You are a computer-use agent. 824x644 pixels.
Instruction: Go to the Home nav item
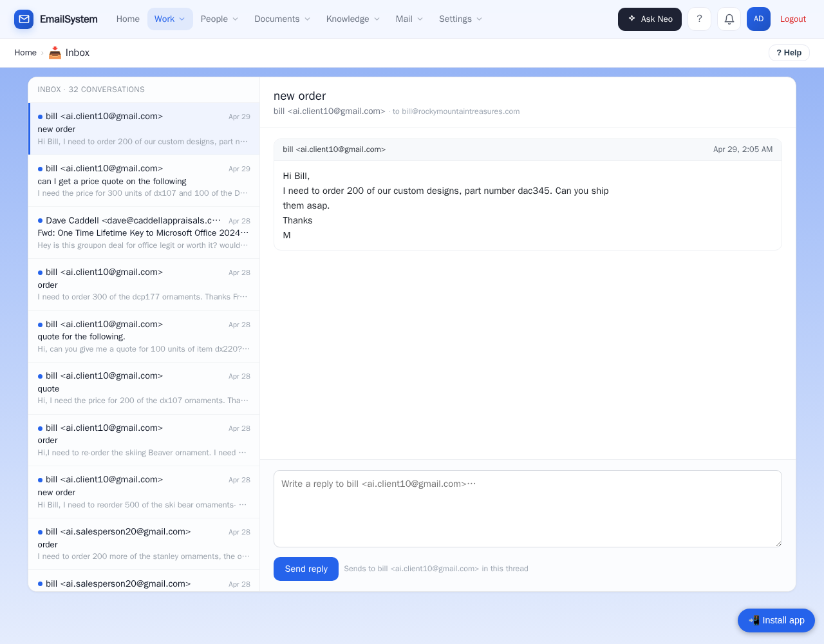point(128,19)
